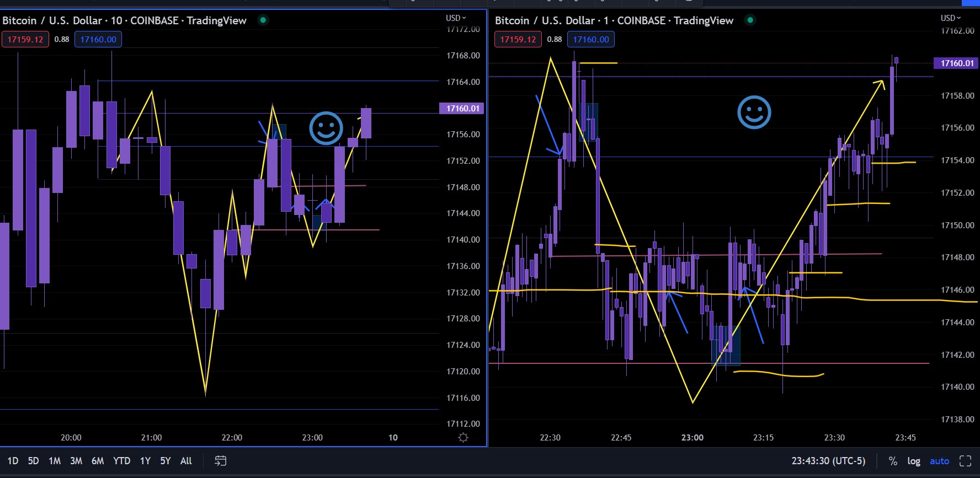Toggle log scale mode
This screenshot has height=478, width=980.
(914, 461)
